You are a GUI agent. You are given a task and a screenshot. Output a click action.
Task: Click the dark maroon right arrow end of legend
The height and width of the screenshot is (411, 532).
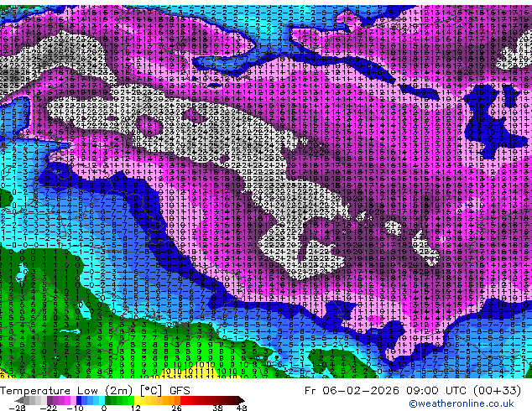point(241,400)
